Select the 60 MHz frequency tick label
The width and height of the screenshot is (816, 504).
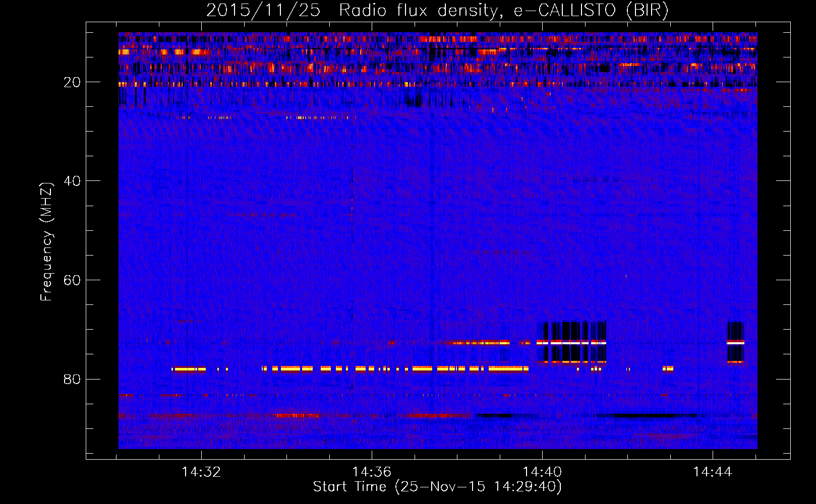coord(72,280)
